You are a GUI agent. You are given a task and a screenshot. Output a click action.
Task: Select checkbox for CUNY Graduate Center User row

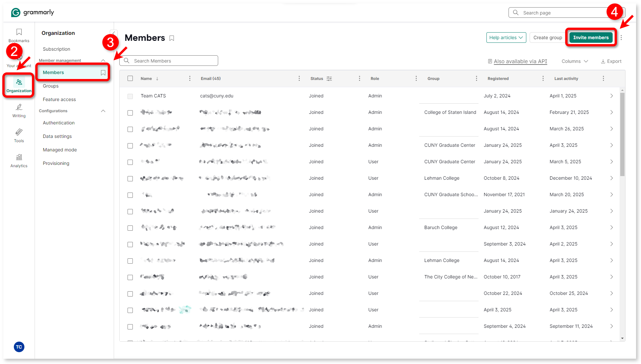point(130,162)
